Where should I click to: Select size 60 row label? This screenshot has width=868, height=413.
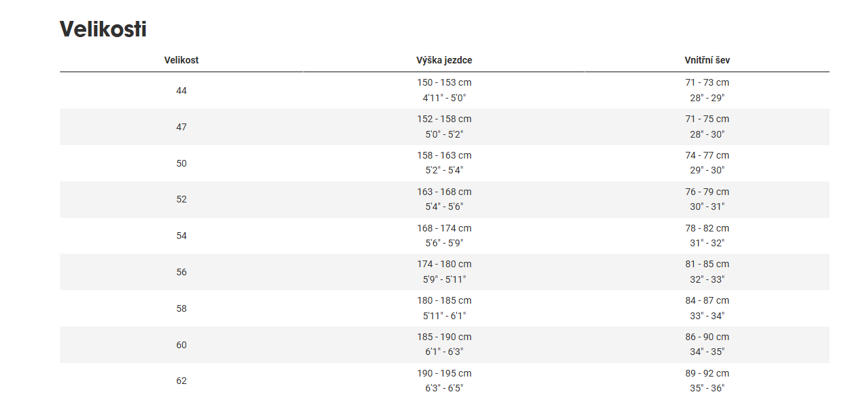[181, 345]
